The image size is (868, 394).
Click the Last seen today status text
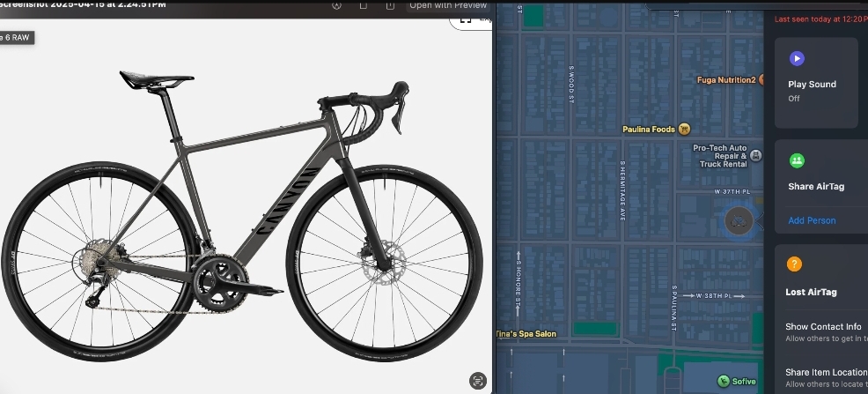click(821, 19)
